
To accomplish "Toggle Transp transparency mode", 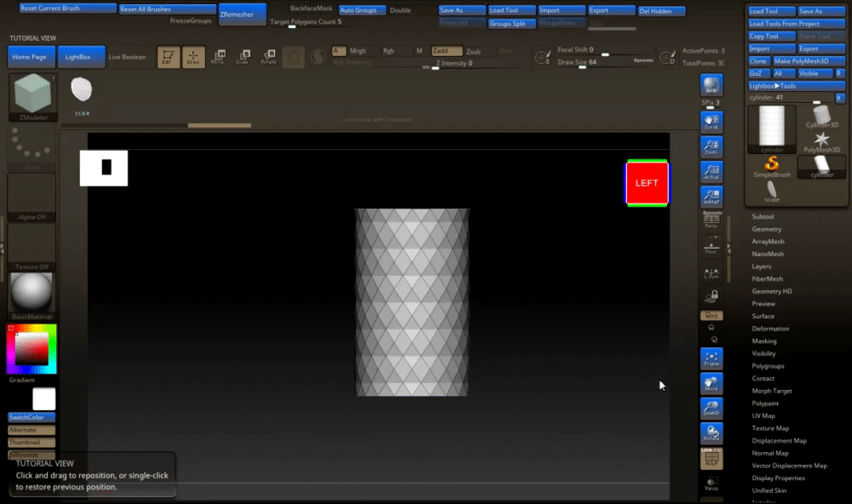I will (x=711, y=484).
